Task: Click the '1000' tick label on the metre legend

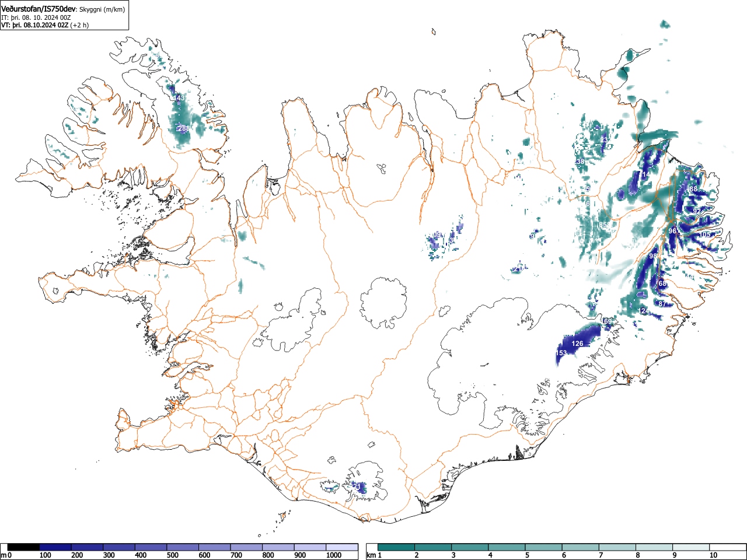Action: click(x=334, y=555)
